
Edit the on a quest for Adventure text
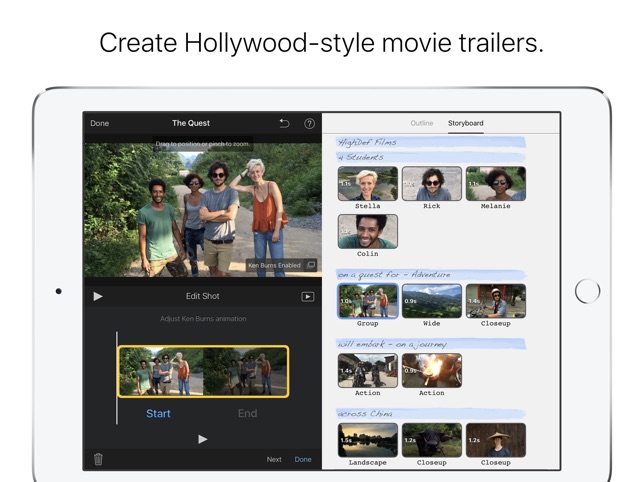click(x=431, y=274)
